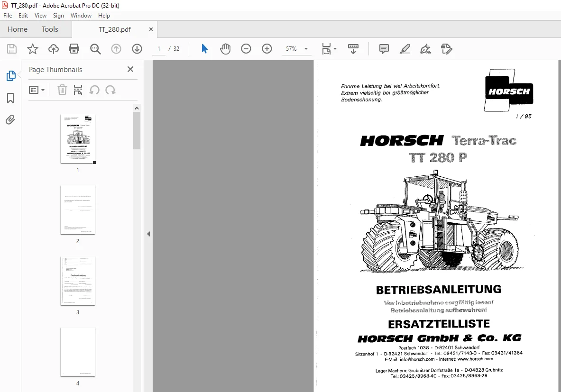Open zoom level 57% dropdown
The height and width of the screenshot is (392, 561).
click(x=306, y=49)
